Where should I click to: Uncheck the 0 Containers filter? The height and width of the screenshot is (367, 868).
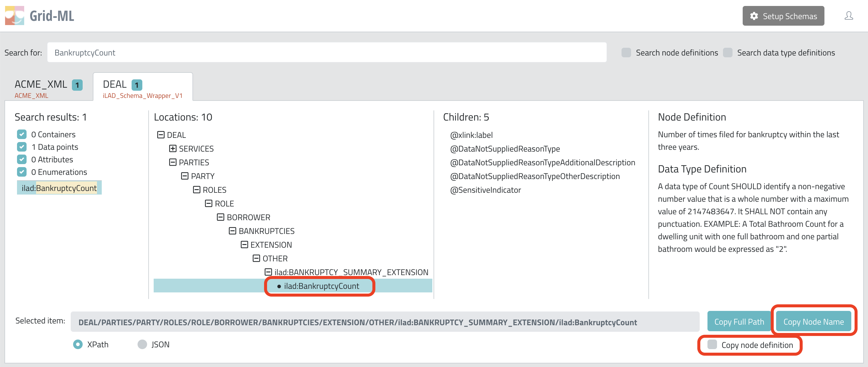[21, 134]
